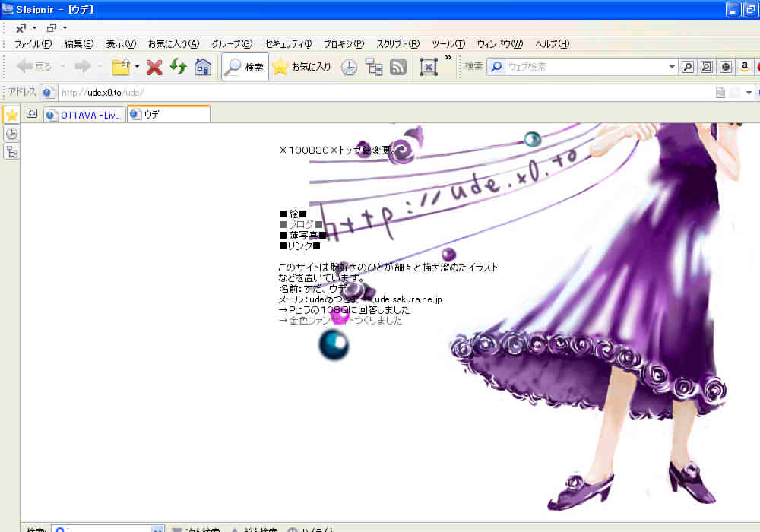The image size is (760, 532).
Task: Expand dropdown arrow beside cascade icon
Action: pos(65,27)
